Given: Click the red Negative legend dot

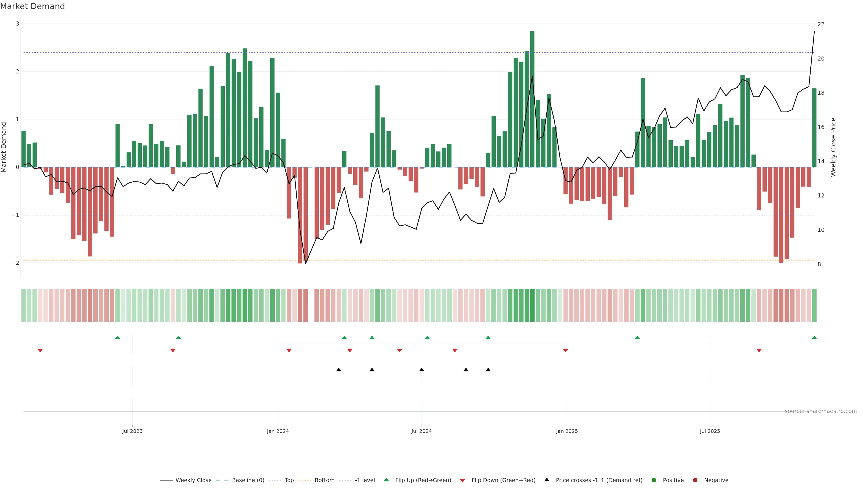Looking at the screenshot, I should [x=695, y=480].
